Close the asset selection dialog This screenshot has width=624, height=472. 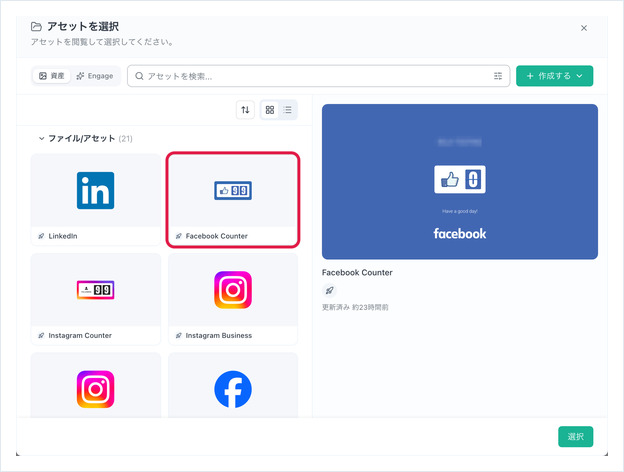584,28
